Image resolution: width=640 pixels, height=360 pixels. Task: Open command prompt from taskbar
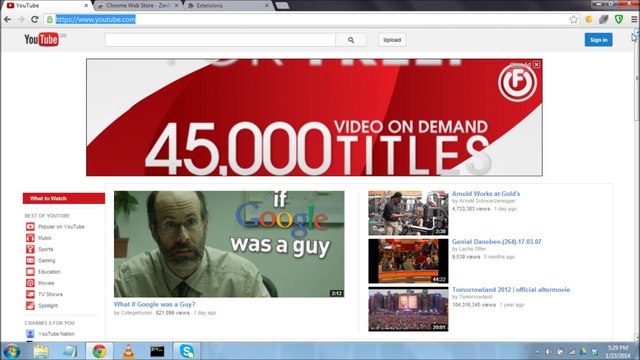click(x=157, y=351)
